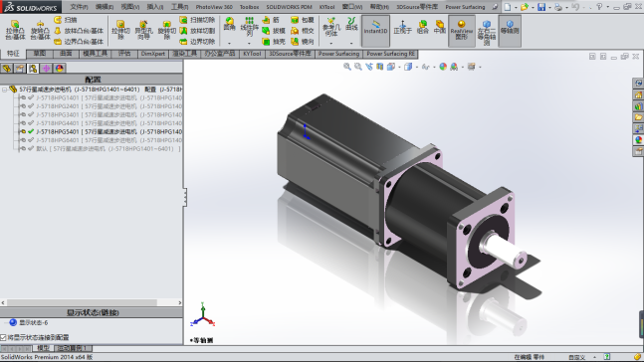644x362 pixels.
Task: Open the 异型孔向导 hole wizard
Action: (x=143, y=30)
